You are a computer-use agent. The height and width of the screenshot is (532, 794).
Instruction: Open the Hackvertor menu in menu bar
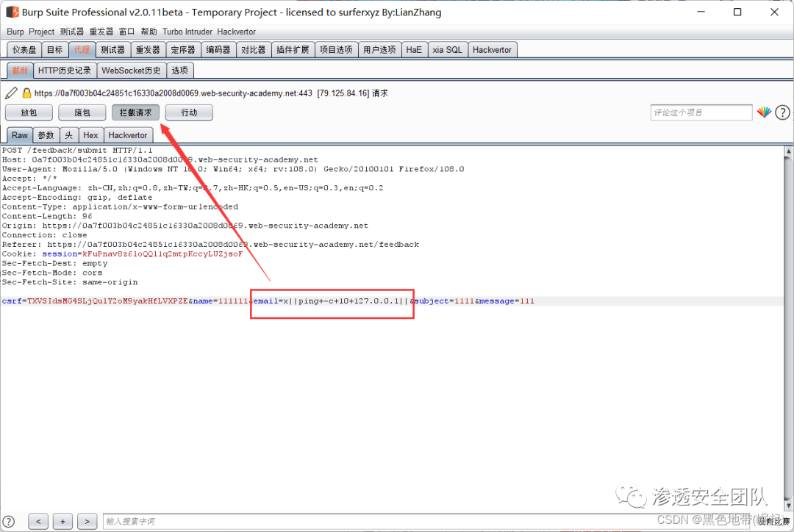coord(237,32)
